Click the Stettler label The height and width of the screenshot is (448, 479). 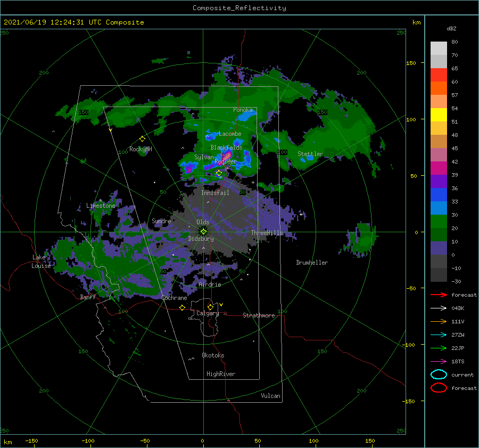310,154
